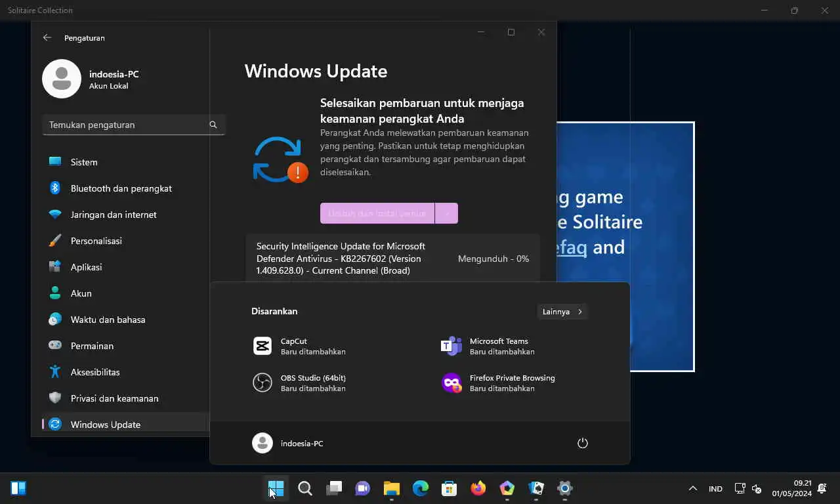Expand the dropdown next to Unduh dan instal

(x=446, y=213)
